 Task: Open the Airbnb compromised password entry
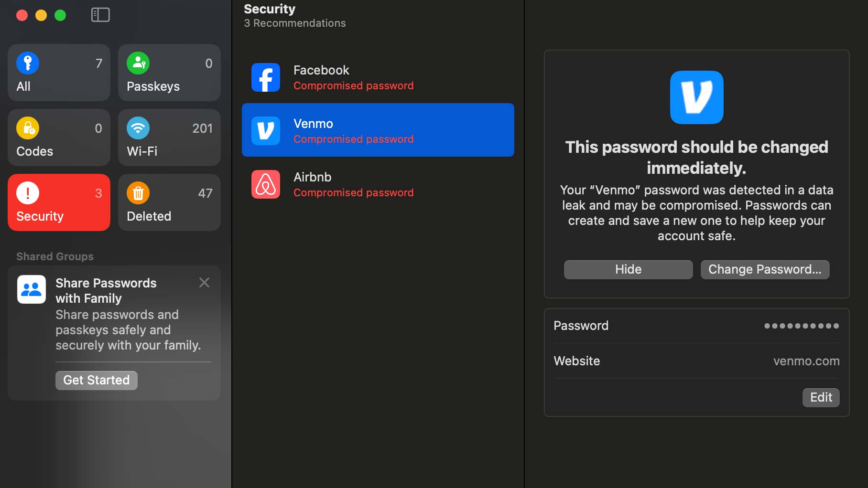[378, 184]
